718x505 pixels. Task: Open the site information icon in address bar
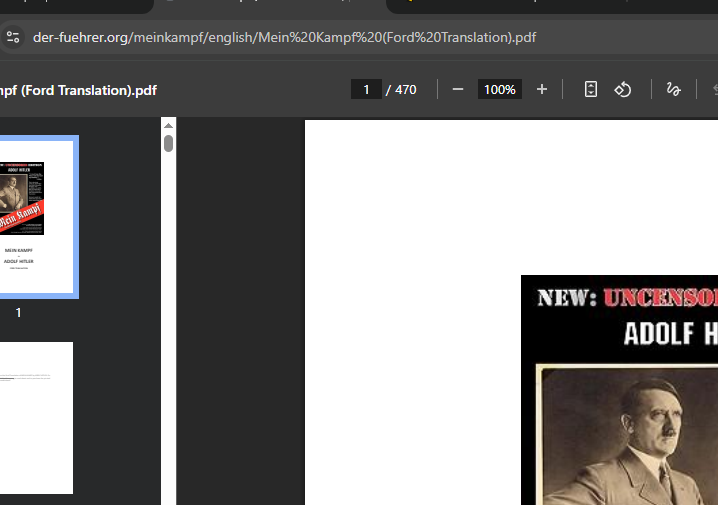[13, 38]
